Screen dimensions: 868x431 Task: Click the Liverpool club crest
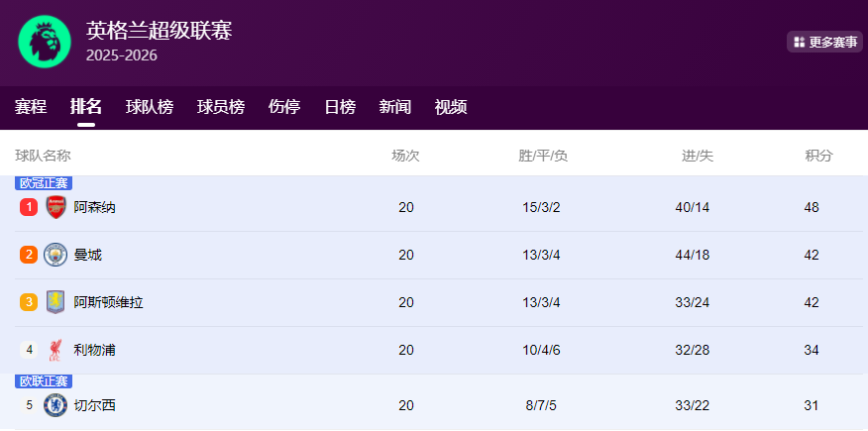pos(55,350)
